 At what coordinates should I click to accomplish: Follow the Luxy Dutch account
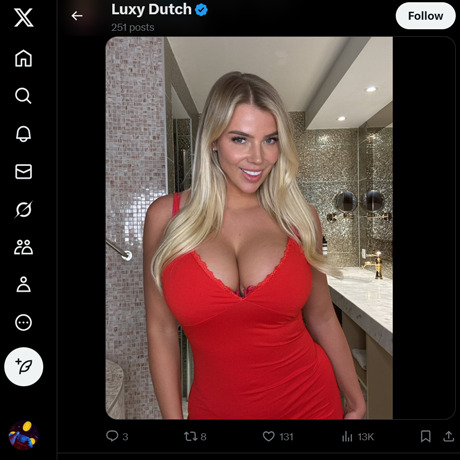pos(425,16)
